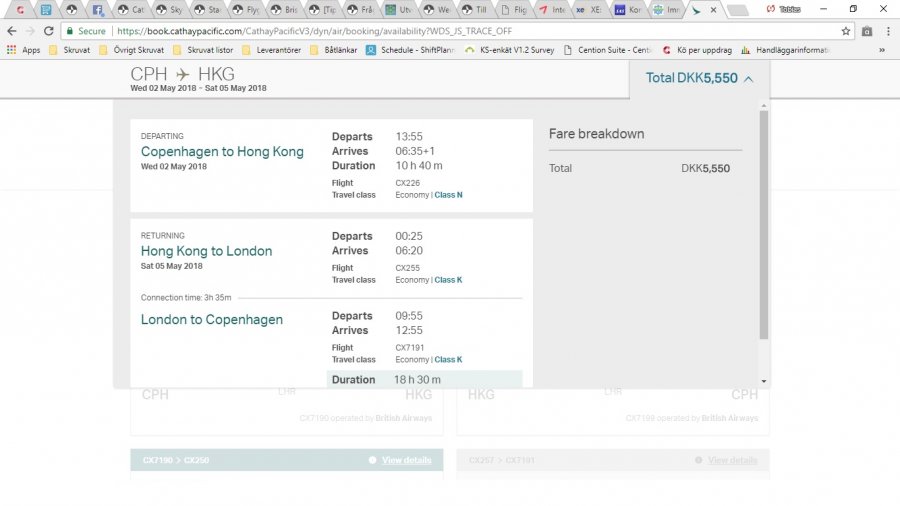Click Class K link for flight CX255

[x=448, y=280]
